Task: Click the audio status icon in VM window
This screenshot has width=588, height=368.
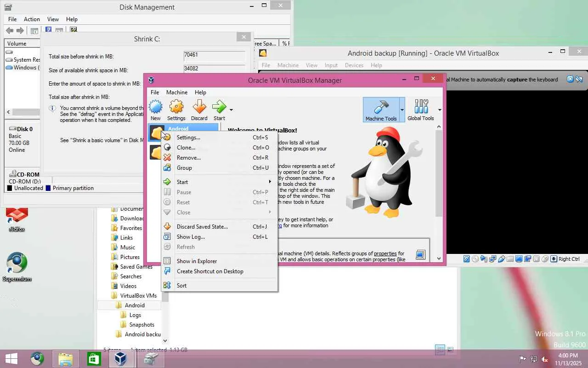Action: tap(484, 259)
